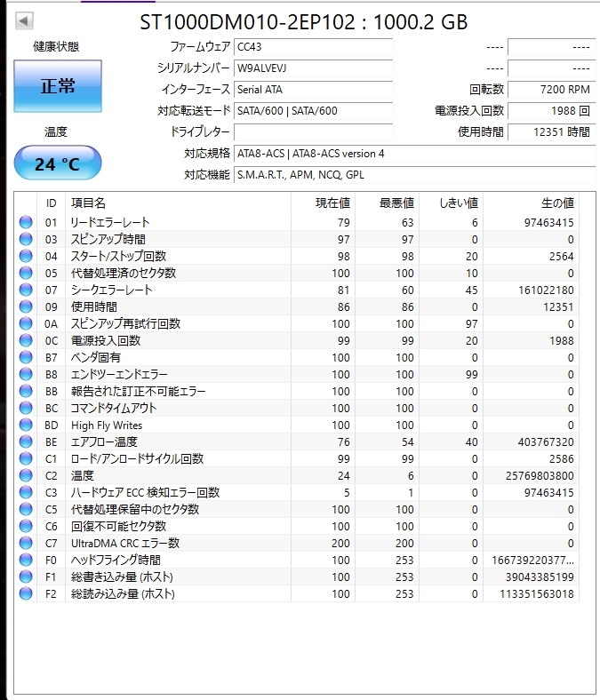Click raw value 39043385199
600x700 pixels.
(540, 577)
